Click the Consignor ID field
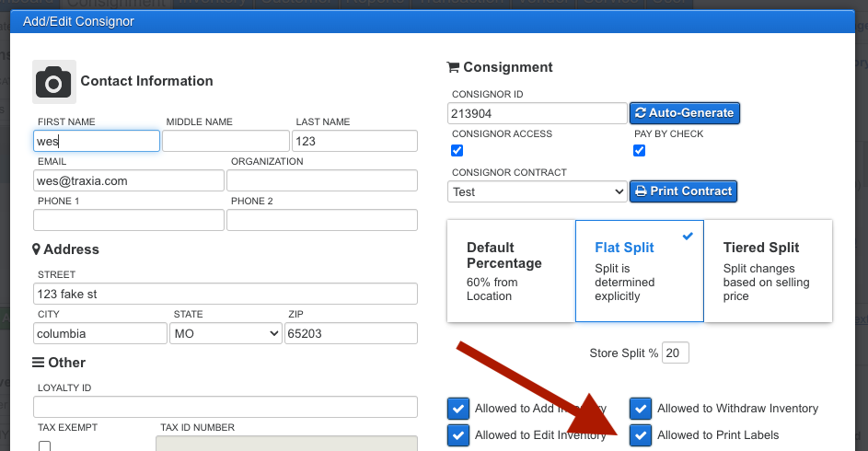Screen dimensions: 868x451 coord(537,113)
